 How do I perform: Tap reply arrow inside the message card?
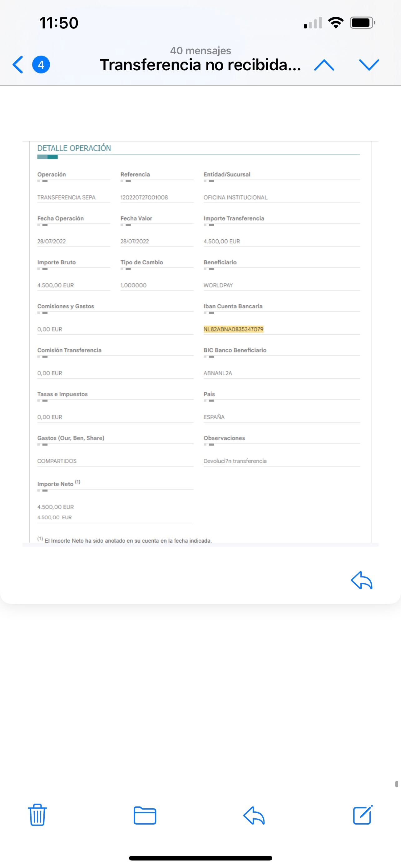point(362,580)
